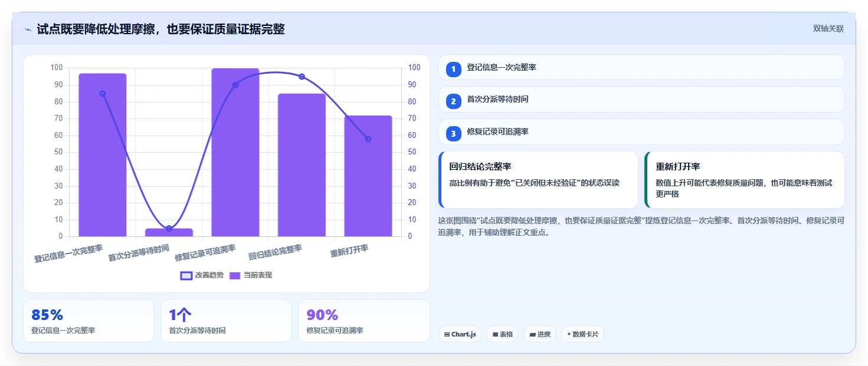Open the 回归结论完整率 info card
Viewport: 868px width, 366px height.
pyautogui.click(x=538, y=180)
